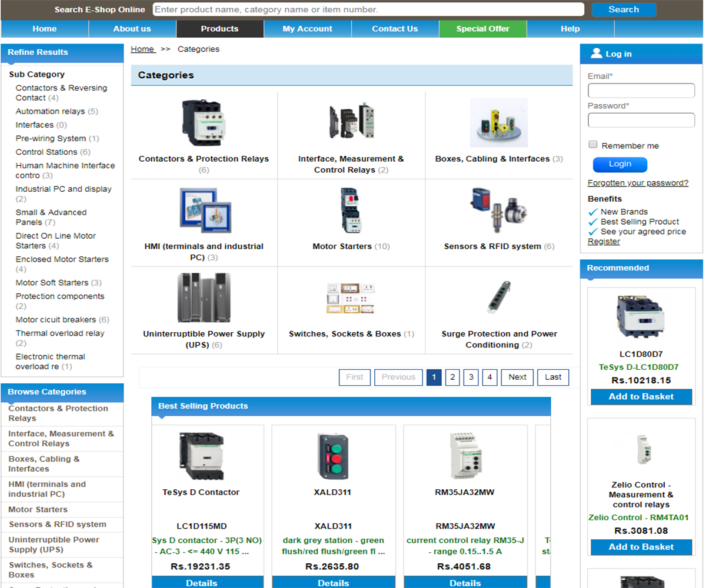Viewport: 706px width, 588px height.
Task: Filter by Direct On Line Motor Starters
Action: click(x=56, y=241)
